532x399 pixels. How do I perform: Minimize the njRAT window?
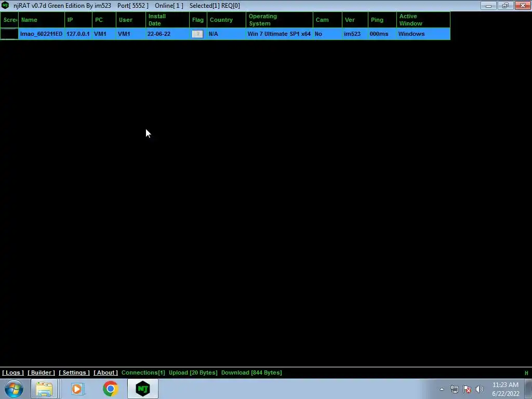tap(488, 5)
